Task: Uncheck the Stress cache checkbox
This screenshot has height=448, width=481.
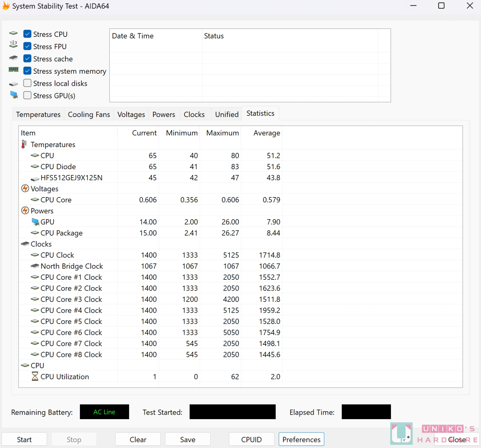Action: 28,59
